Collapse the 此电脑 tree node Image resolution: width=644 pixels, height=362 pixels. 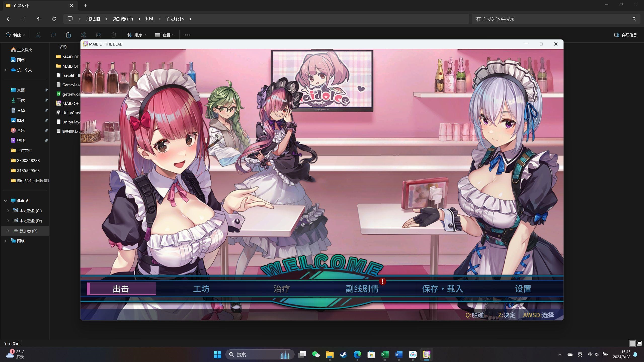6,201
